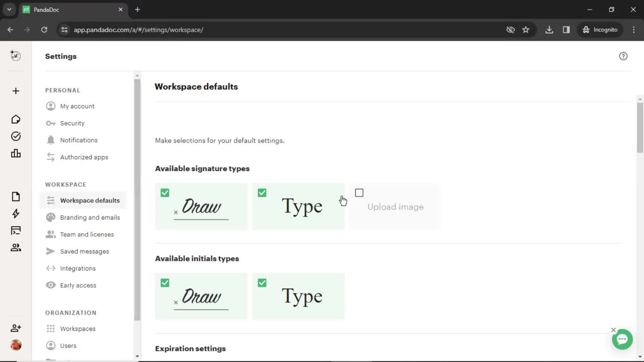644x362 pixels.
Task: Click the Incognito indicator button
Action: (600, 30)
